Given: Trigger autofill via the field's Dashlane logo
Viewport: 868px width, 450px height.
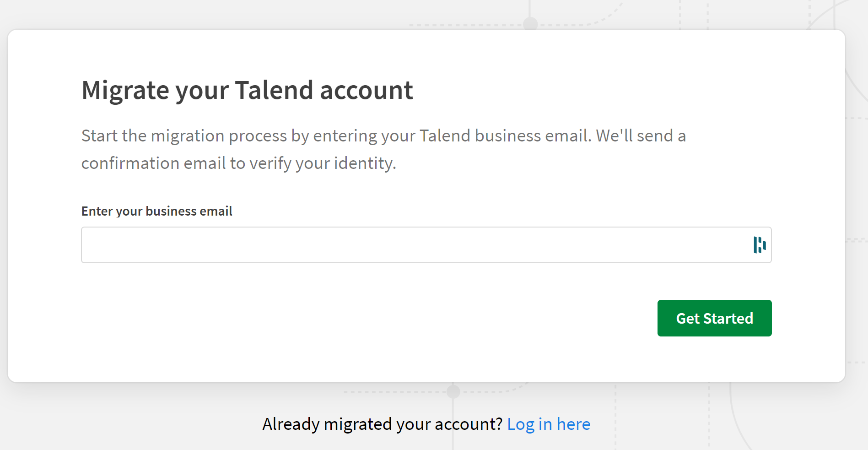Looking at the screenshot, I should [759, 245].
